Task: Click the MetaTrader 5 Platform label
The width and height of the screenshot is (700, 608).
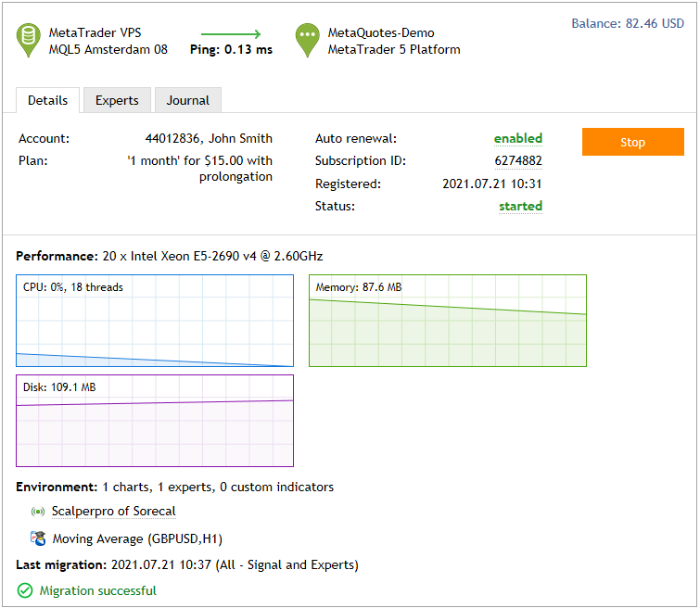Action: point(394,49)
